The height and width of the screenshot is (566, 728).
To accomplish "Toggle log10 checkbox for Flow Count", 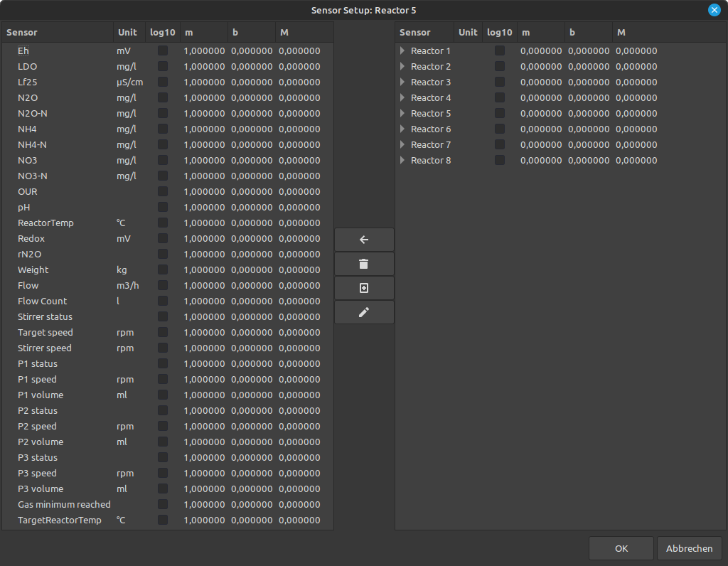I will click(163, 301).
